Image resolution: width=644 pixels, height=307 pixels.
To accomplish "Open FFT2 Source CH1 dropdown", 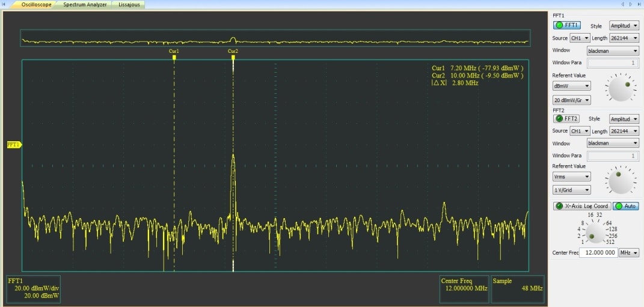I will coord(580,131).
